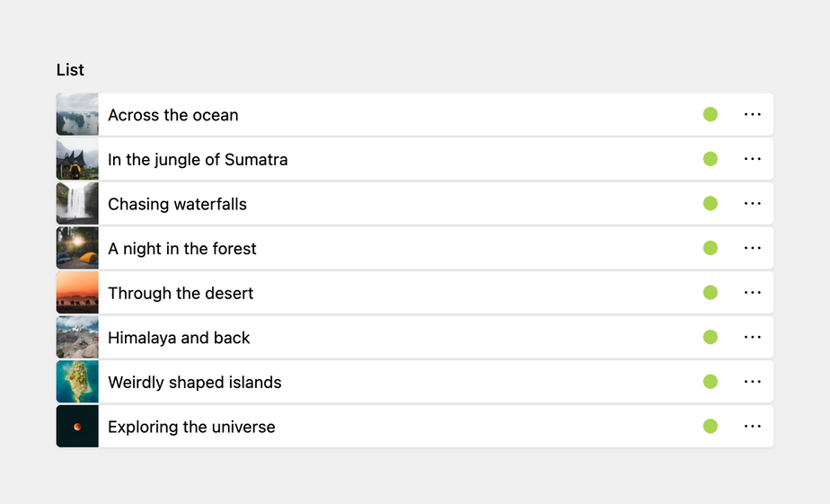Click the green status dot for Through the desert
The height and width of the screenshot is (504, 830).
(711, 293)
